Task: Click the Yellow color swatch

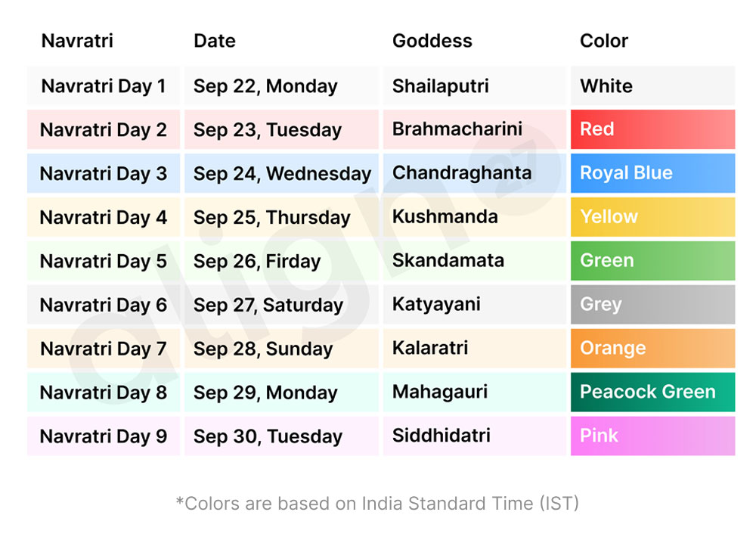Action: coord(652,217)
